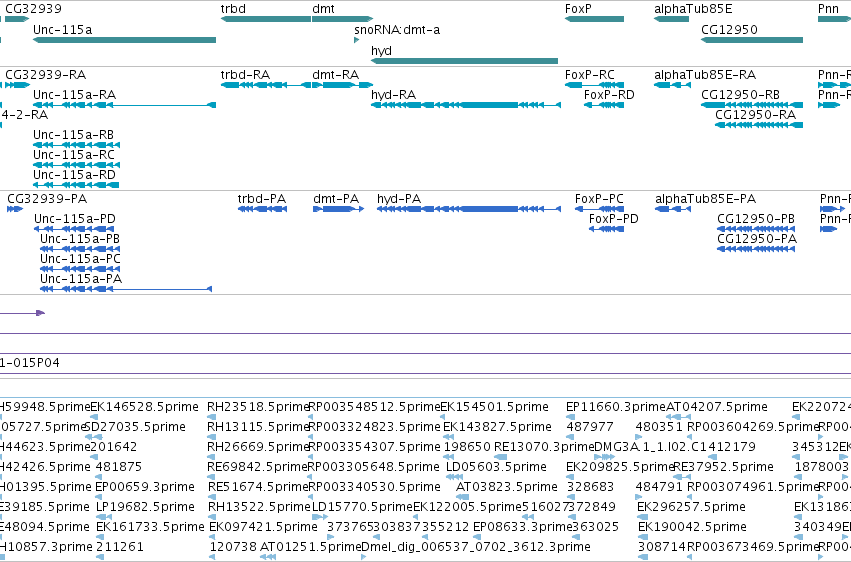Select the trbd gene label
The image size is (851, 562).
tap(233, 9)
